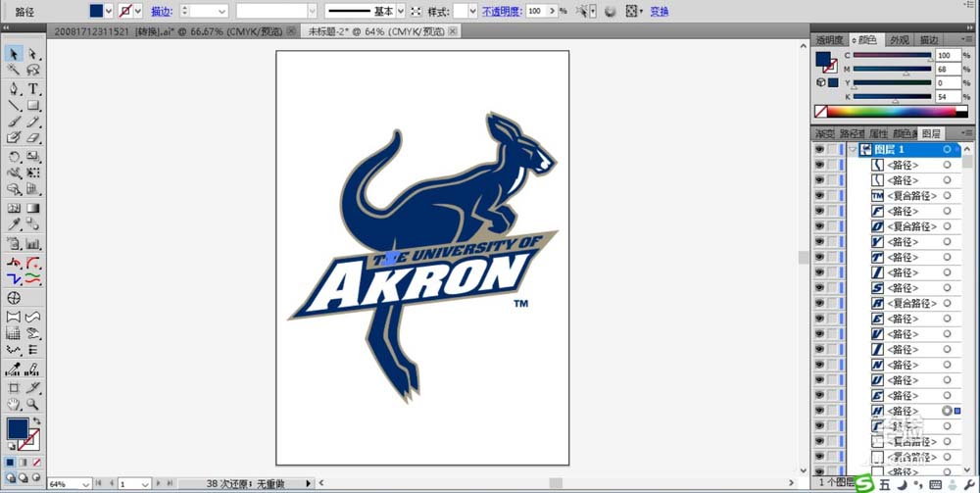Click the C value input field

pos(948,55)
